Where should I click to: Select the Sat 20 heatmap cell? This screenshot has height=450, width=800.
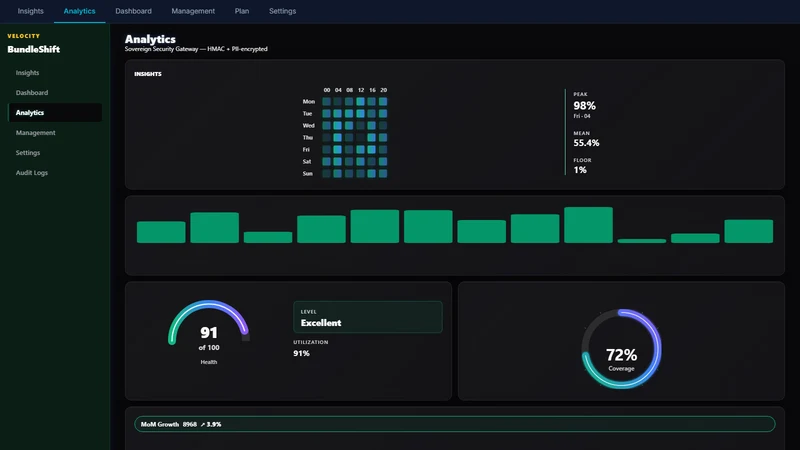tap(383, 161)
